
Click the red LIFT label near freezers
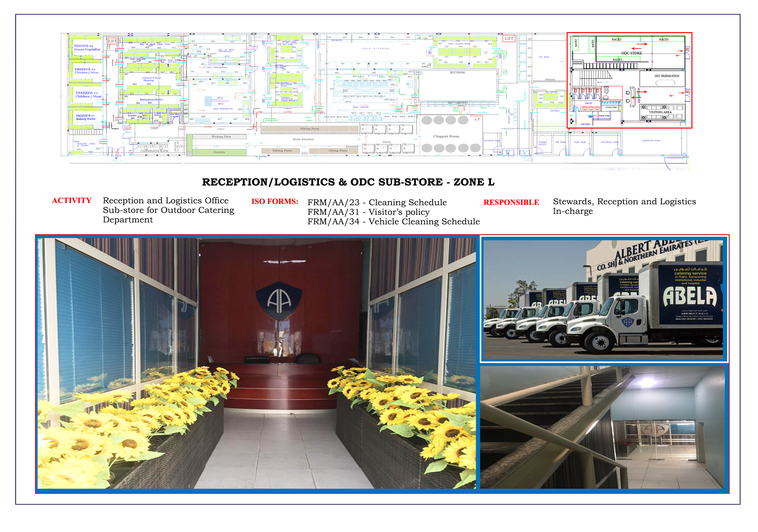click(112, 41)
